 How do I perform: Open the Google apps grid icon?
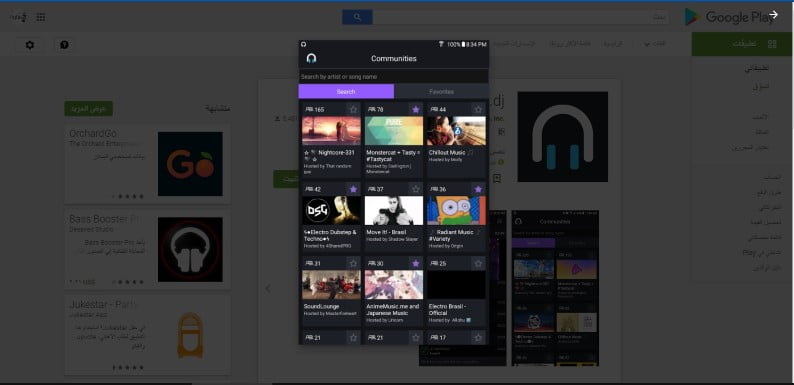point(41,17)
